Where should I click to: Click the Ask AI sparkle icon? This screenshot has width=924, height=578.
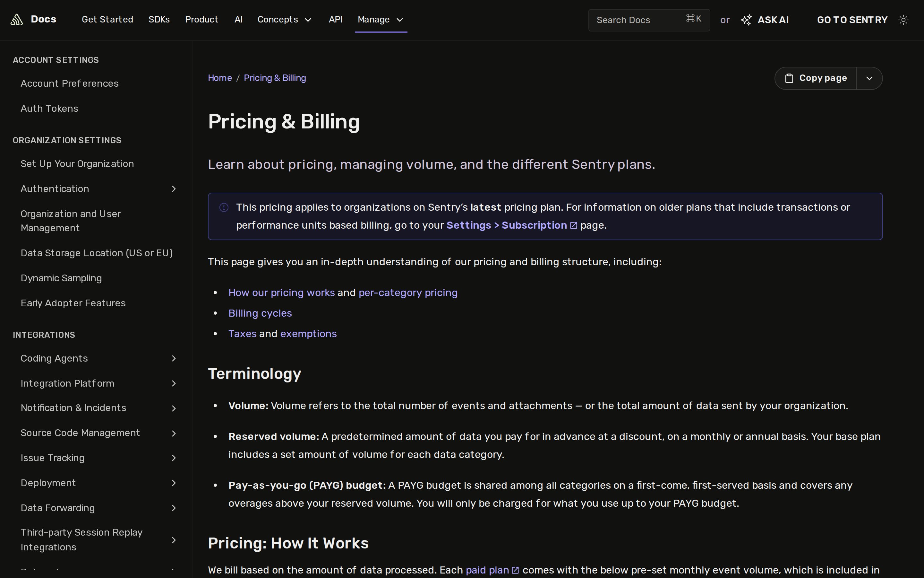pos(746,20)
